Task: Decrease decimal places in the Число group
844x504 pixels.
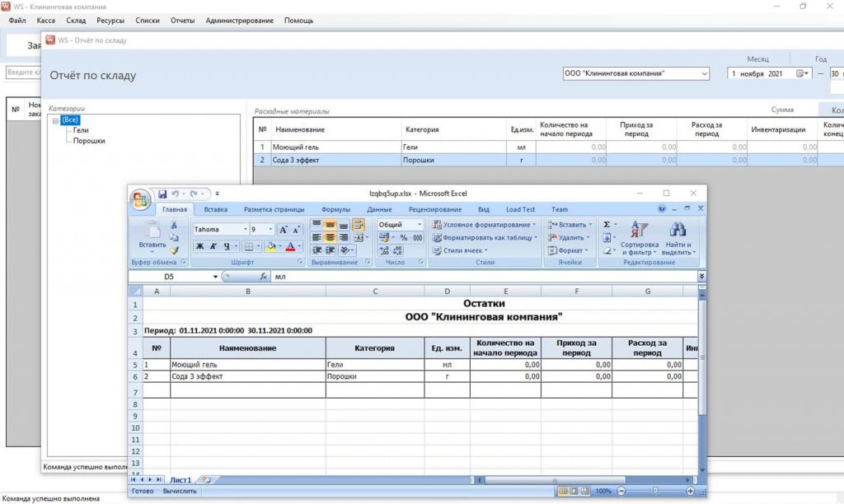Action: pyautogui.click(x=397, y=250)
